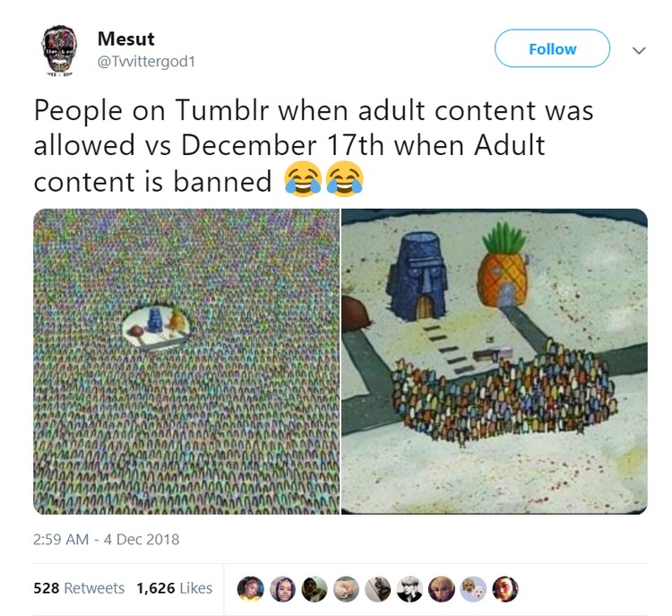Image resolution: width=672 pixels, height=616 pixels.
Task: Click the sixth liker avatar in black and white
Action: pyautogui.click(x=409, y=588)
